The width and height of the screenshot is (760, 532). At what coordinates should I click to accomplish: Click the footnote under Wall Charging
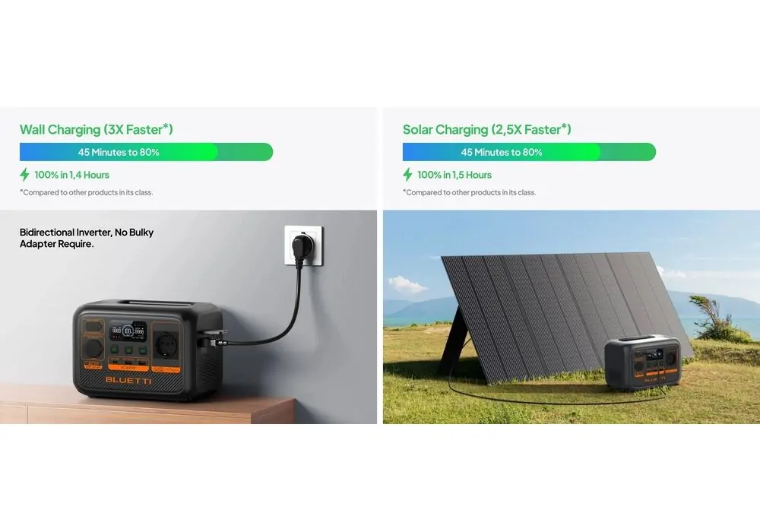[x=87, y=192]
